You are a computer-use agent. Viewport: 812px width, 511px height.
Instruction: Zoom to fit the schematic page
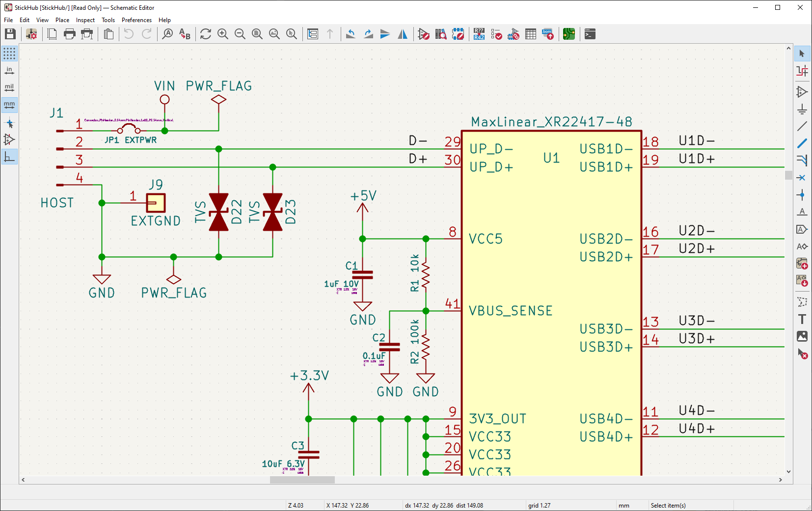(x=257, y=34)
